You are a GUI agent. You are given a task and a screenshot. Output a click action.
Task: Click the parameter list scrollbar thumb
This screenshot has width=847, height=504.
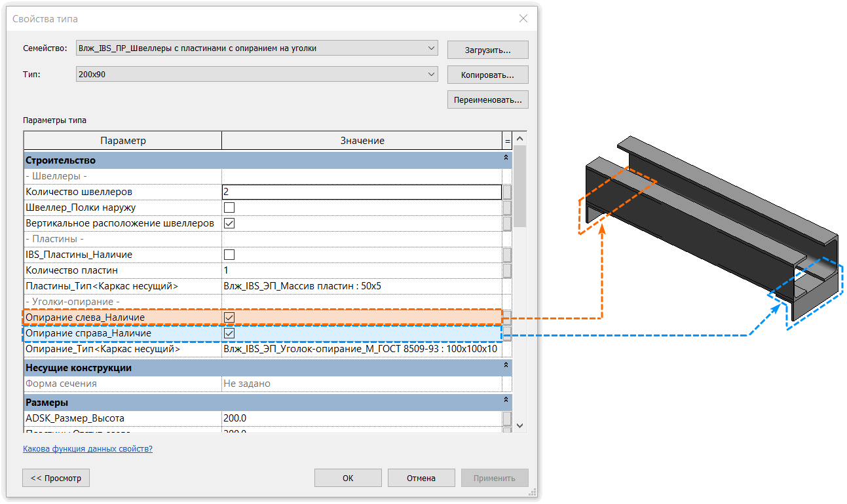(x=520, y=187)
